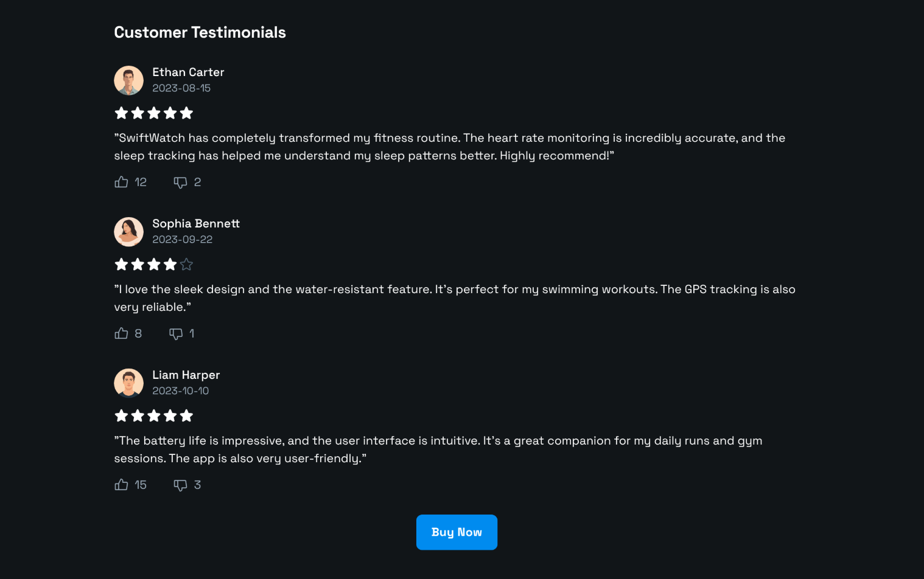Open Liam Harper's profile avatar
Screen dimensions: 924x579
click(129, 383)
